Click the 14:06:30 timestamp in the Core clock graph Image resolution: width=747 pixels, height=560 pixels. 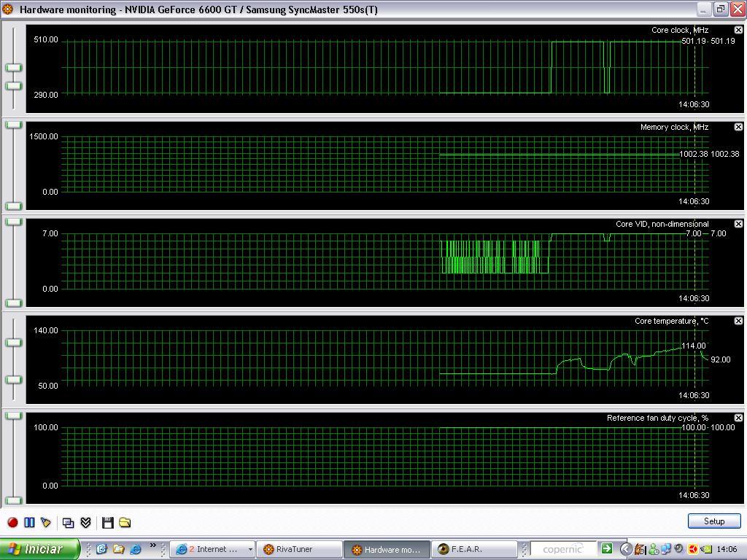pos(694,104)
